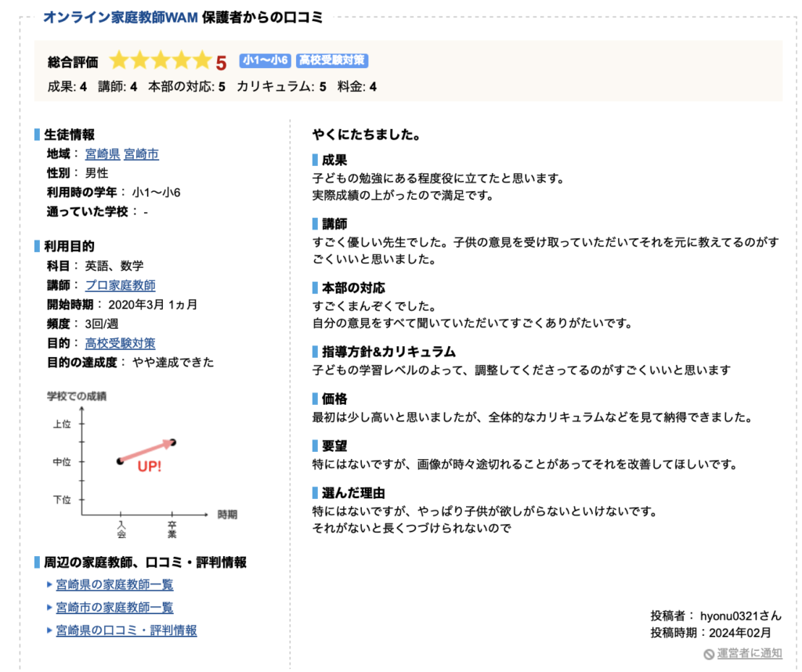This screenshot has height=672, width=802.
Task: Click the 講師 review heading
Action: point(334,224)
